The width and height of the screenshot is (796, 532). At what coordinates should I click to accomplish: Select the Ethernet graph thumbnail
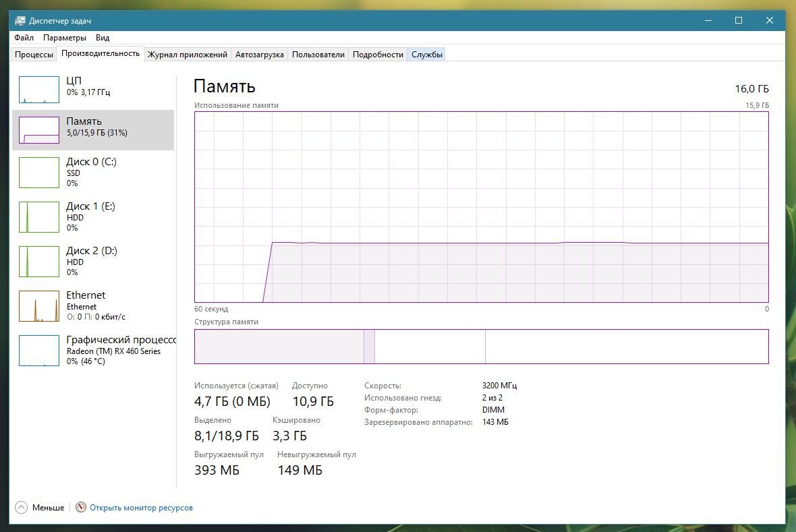coord(39,306)
